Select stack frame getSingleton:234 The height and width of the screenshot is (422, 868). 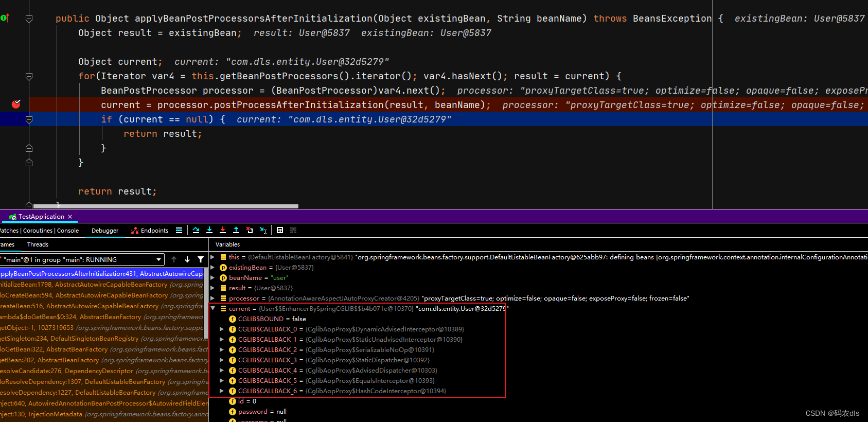coord(102,339)
